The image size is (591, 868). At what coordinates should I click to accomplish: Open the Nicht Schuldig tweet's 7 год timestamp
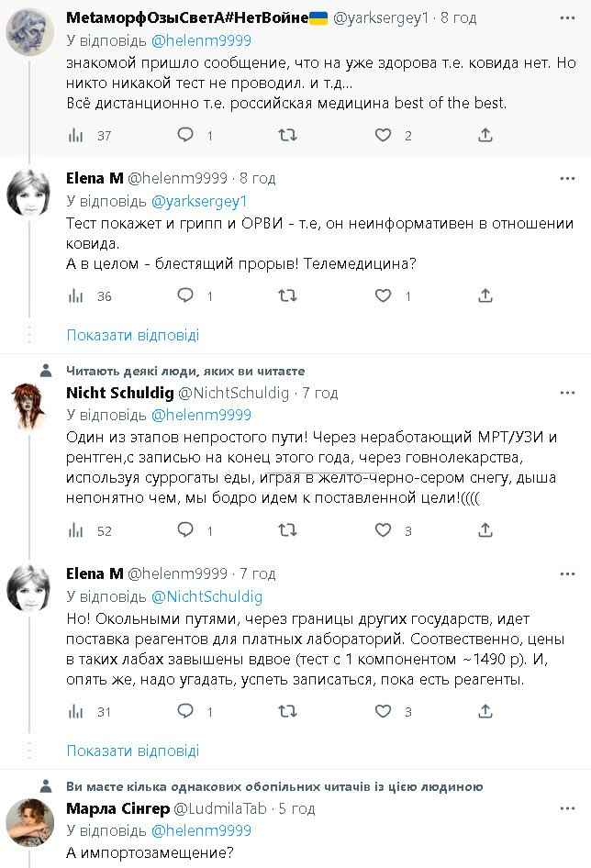[320, 393]
